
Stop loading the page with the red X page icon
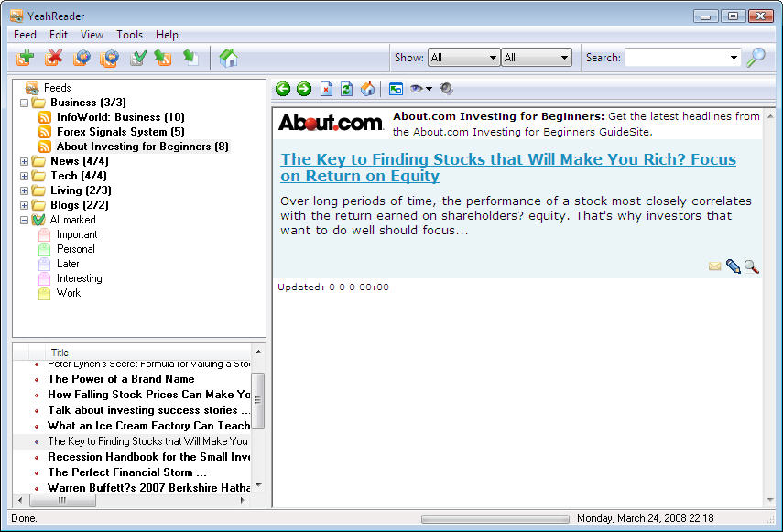pos(326,89)
